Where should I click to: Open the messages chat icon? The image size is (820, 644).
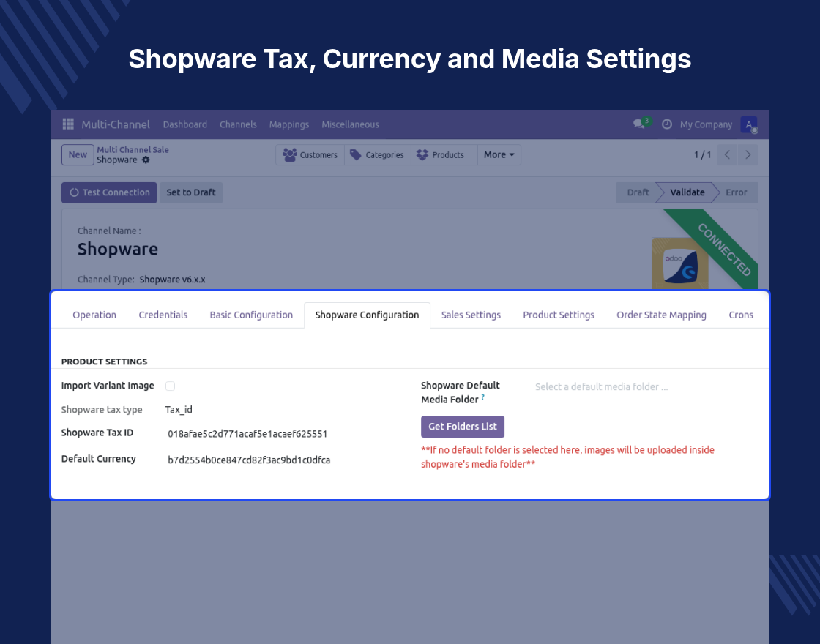638,124
